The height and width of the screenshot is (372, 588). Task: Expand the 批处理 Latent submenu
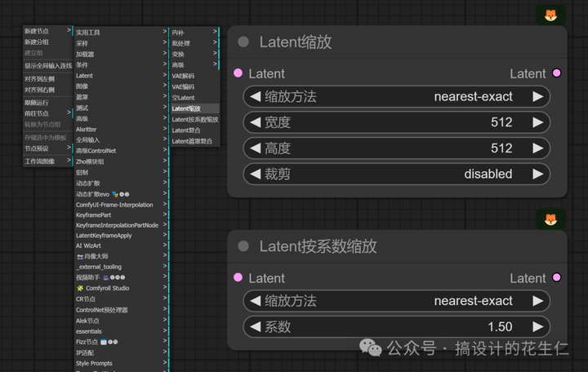point(194,43)
